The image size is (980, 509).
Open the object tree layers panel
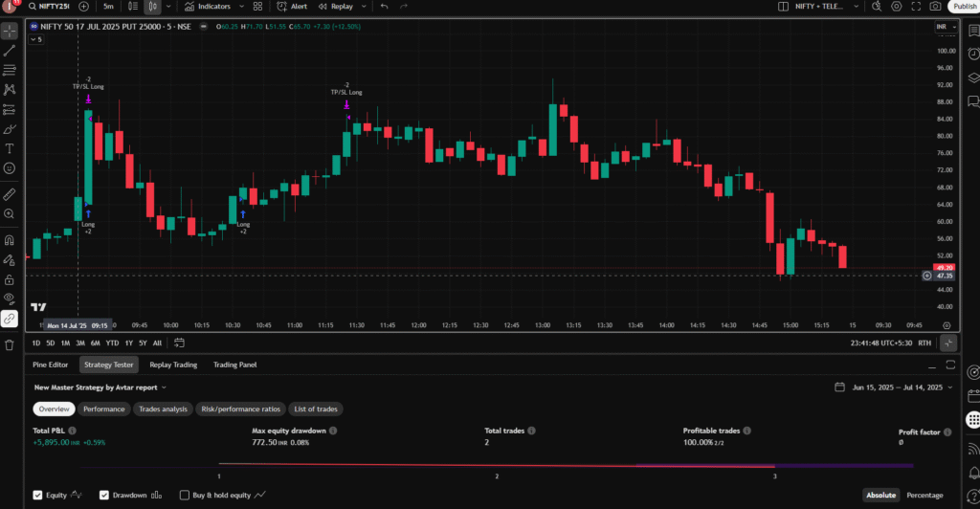click(x=973, y=78)
